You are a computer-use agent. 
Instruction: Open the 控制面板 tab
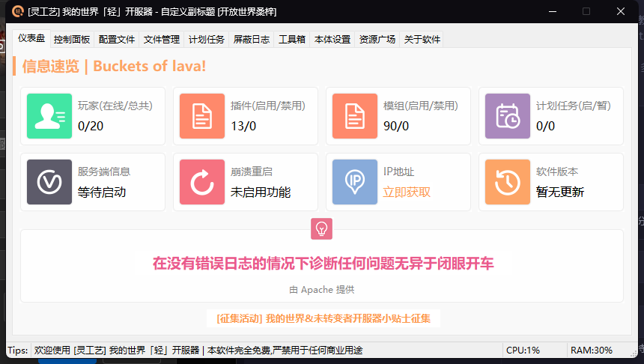72,40
